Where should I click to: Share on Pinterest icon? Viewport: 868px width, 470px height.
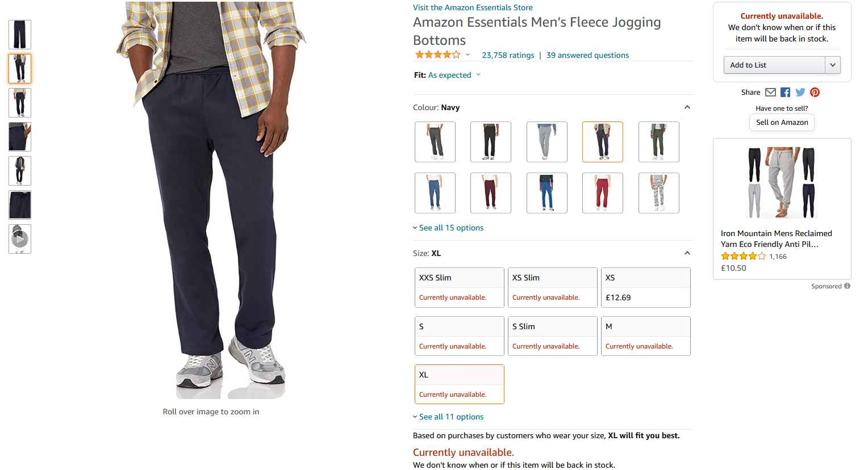(x=815, y=93)
